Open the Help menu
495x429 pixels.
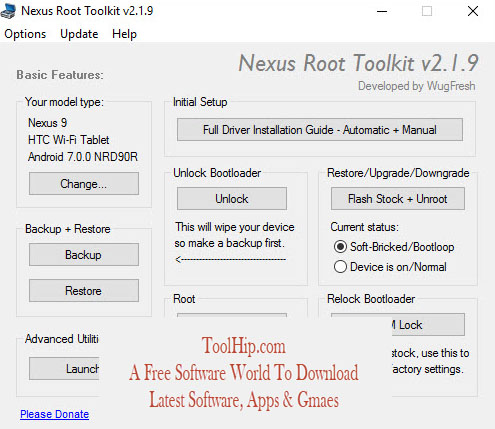point(124,34)
